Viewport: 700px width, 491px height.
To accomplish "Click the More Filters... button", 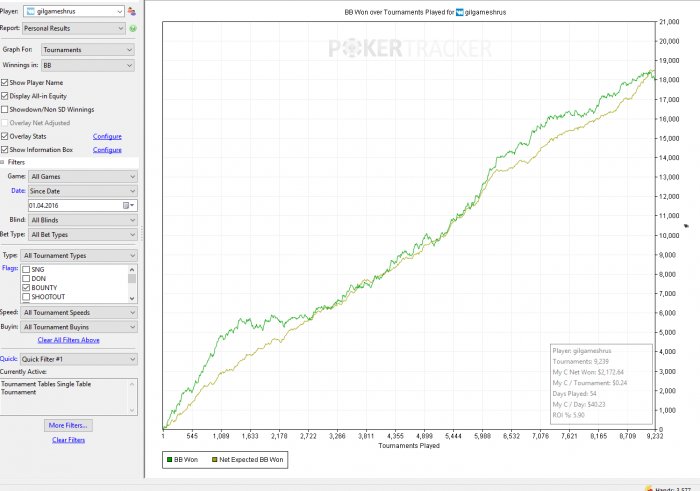I will (x=68, y=425).
